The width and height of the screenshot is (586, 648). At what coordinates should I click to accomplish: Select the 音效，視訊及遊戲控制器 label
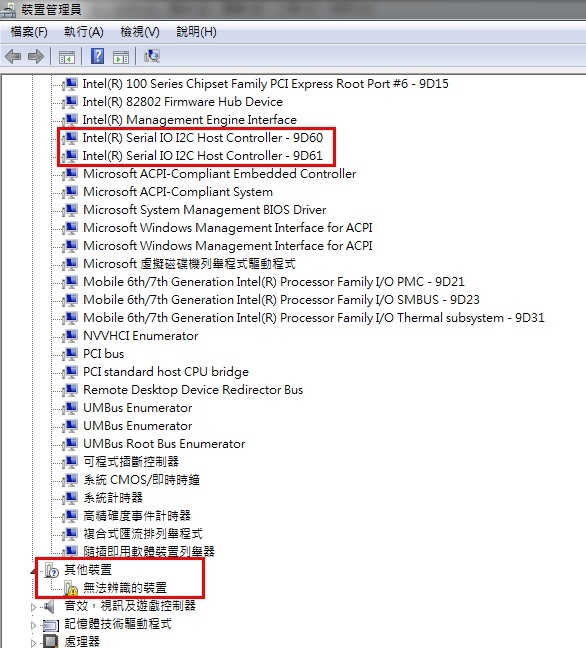(130, 606)
